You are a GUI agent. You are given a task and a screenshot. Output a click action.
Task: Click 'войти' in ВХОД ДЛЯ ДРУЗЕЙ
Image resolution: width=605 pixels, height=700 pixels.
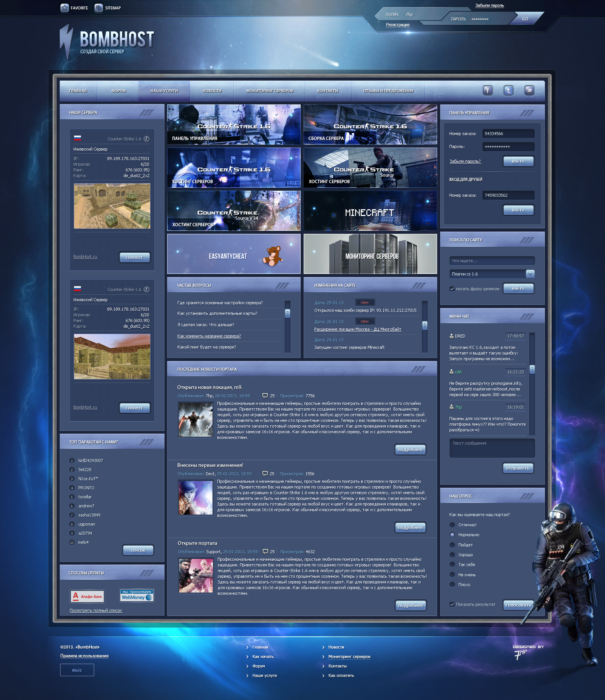click(x=518, y=210)
